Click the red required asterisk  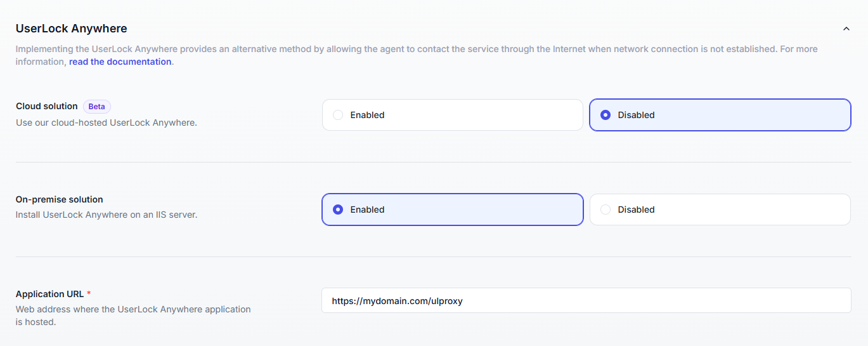pyautogui.click(x=89, y=293)
